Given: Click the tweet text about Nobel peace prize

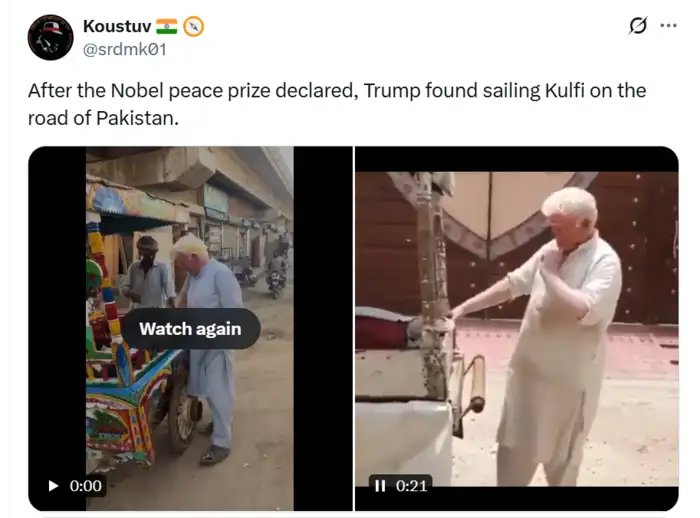Looking at the screenshot, I should (x=336, y=91).
